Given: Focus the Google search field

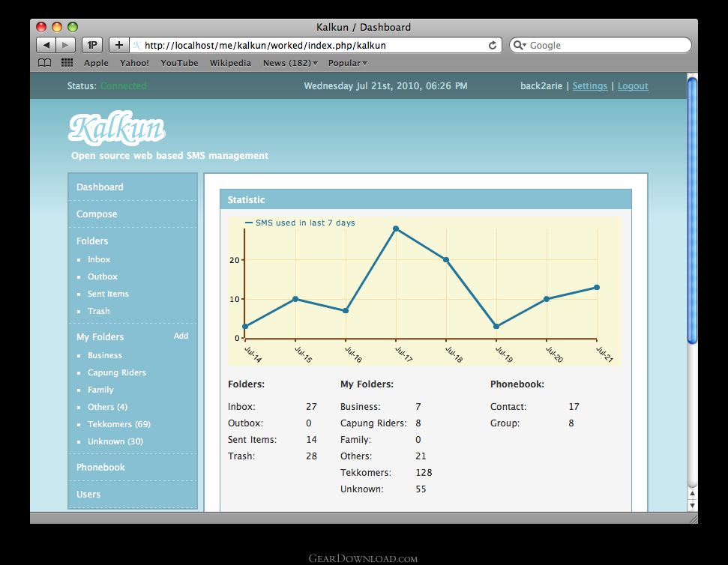Looking at the screenshot, I should point(601,45).
